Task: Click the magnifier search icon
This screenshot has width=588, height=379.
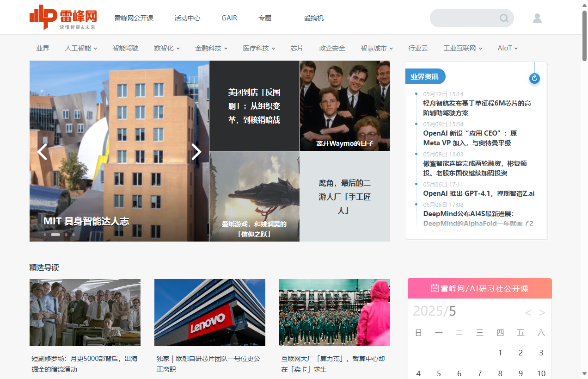Action: (x=504, y=19)
